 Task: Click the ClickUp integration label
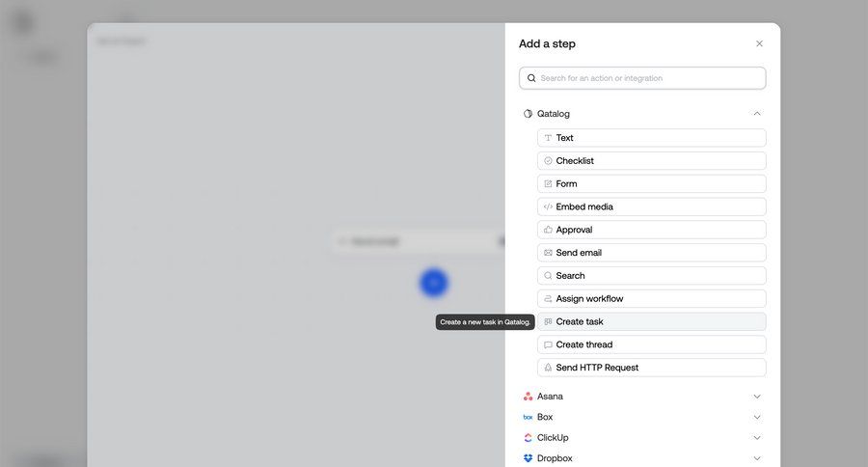pyautogui.click(x=553, y=438)
